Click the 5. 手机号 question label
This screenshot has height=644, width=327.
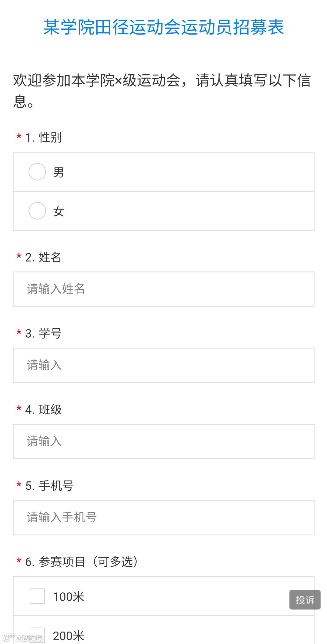point(49,486)
